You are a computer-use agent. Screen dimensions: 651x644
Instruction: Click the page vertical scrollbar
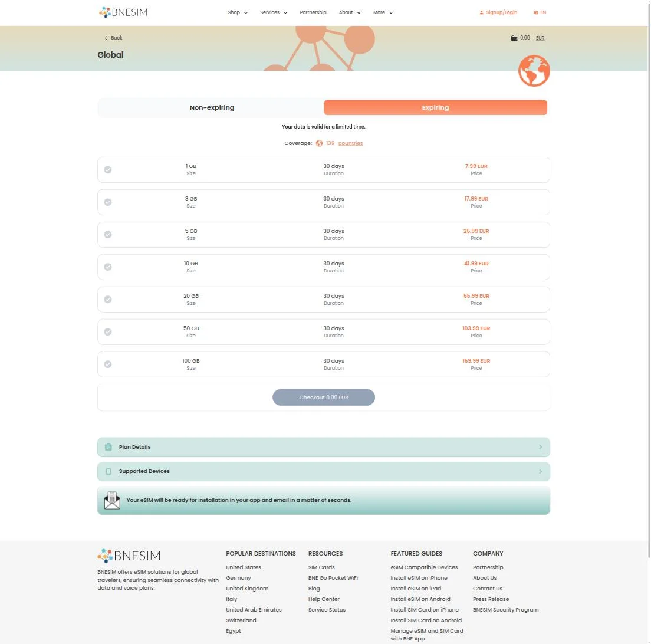(x=649, y=278)
